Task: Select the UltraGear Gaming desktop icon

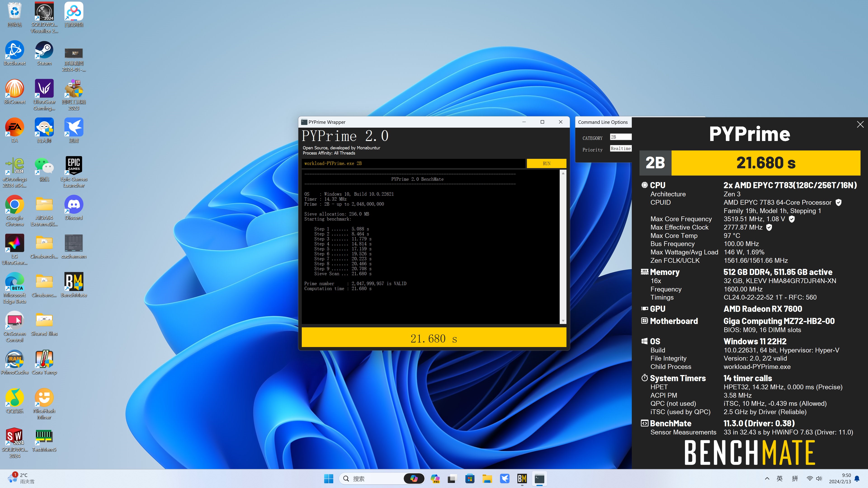Action: pos(44,95)
